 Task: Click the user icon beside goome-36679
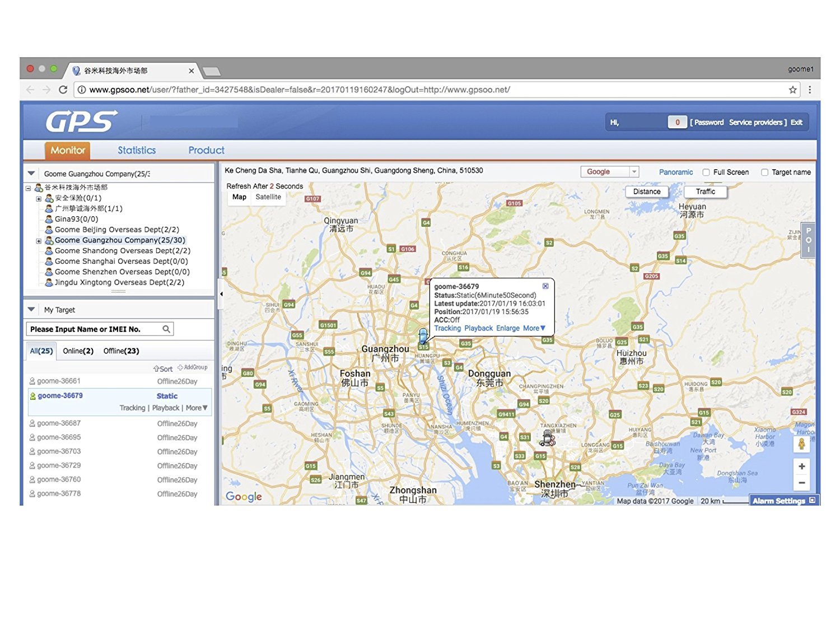click(32, 396)
